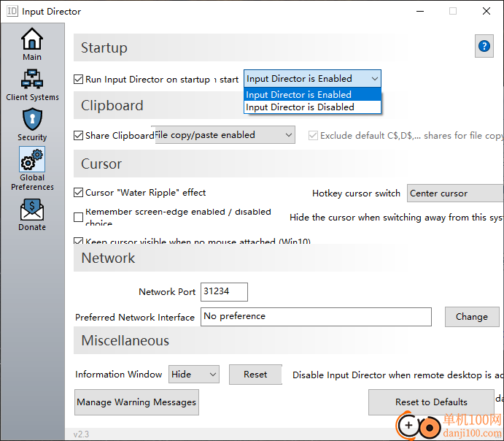Open the Hotkey cursor switch Center cursor dropdown
The image size is (504, 441).
455,193
